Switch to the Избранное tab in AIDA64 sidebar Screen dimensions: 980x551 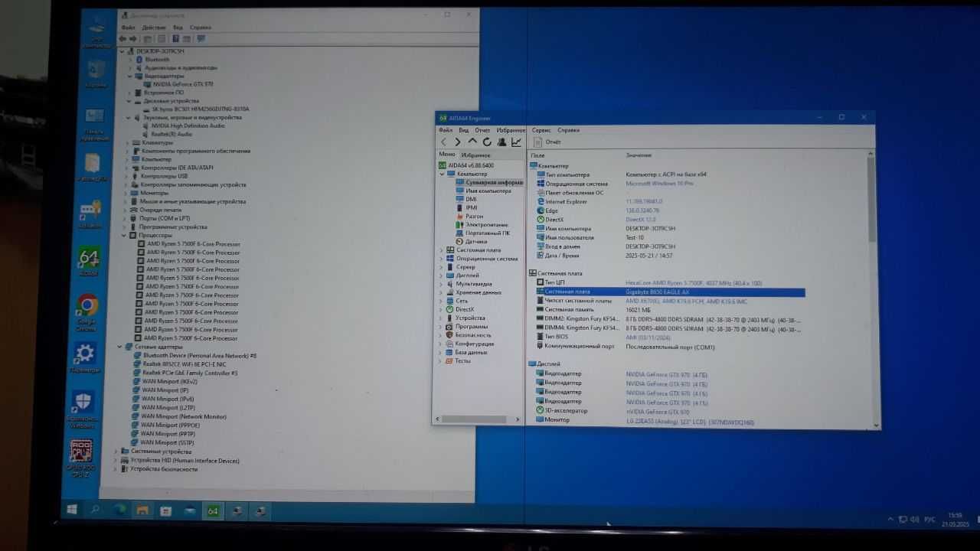point(476,155)
